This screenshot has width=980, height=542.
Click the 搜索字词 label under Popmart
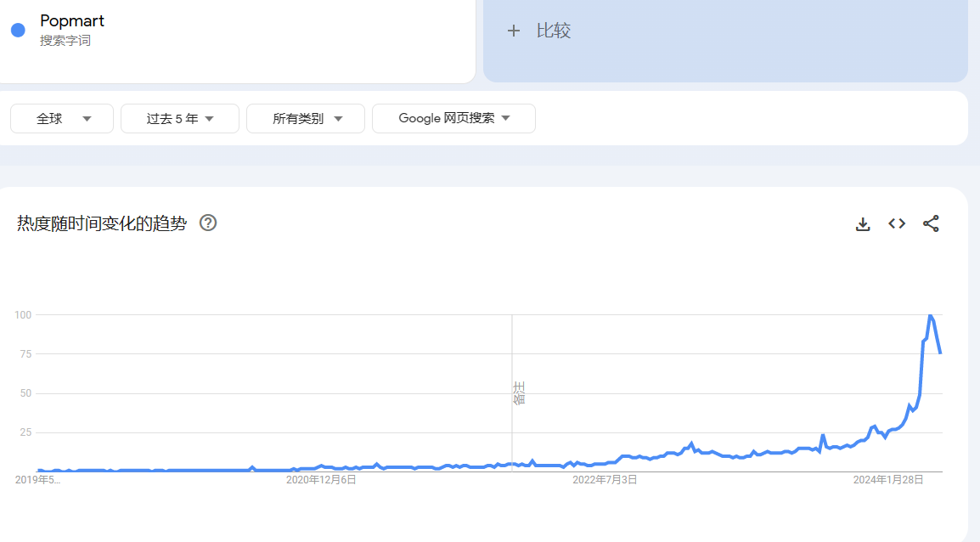[x=65, y=41]
